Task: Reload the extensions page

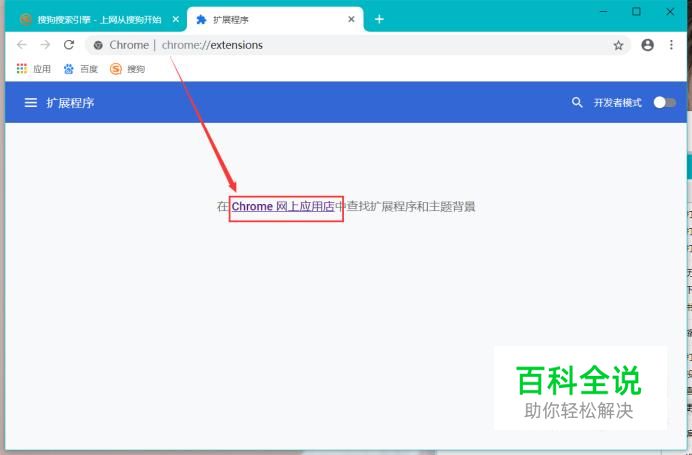Action: (69, 45)
